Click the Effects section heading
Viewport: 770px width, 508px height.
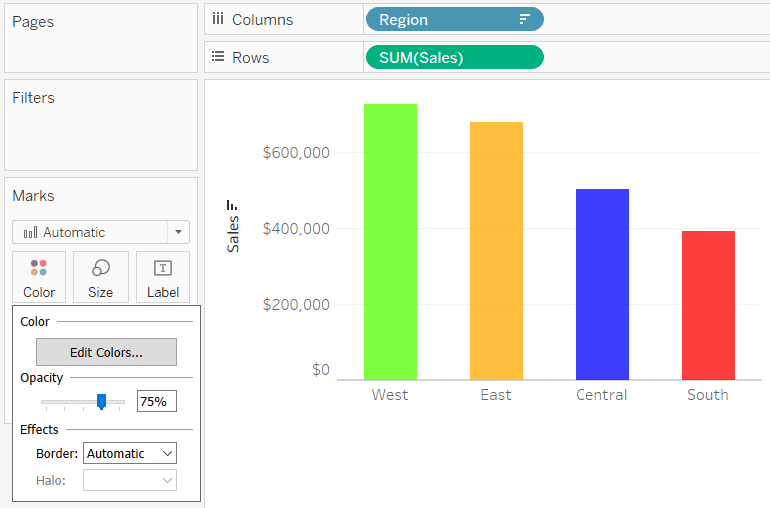tap(39, 429)
